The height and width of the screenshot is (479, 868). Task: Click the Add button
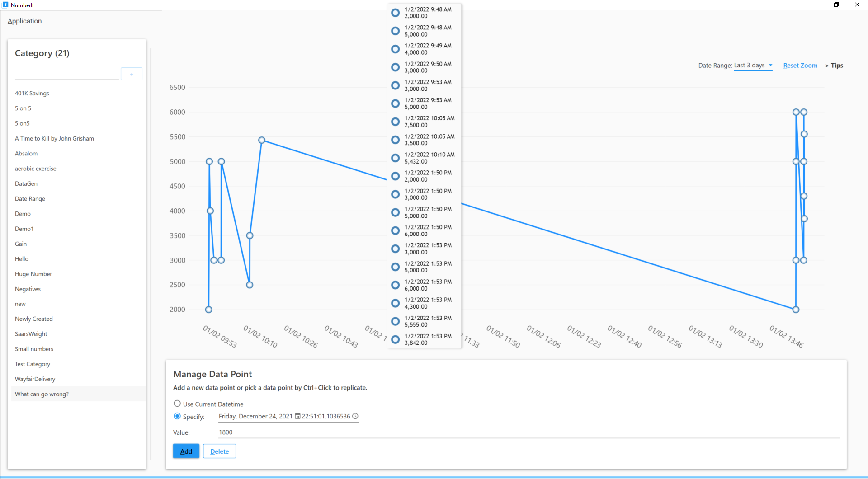(x=186, y=451)
